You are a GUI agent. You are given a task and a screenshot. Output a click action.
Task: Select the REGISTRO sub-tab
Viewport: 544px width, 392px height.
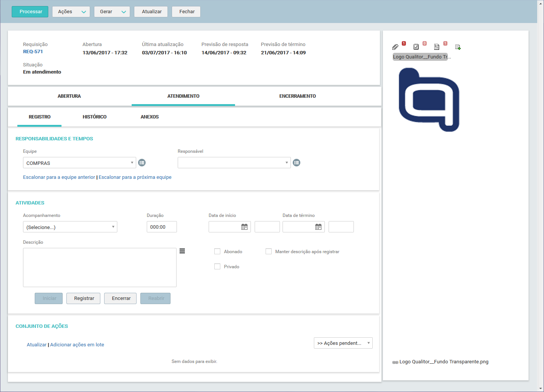click(x=40, y=117)
